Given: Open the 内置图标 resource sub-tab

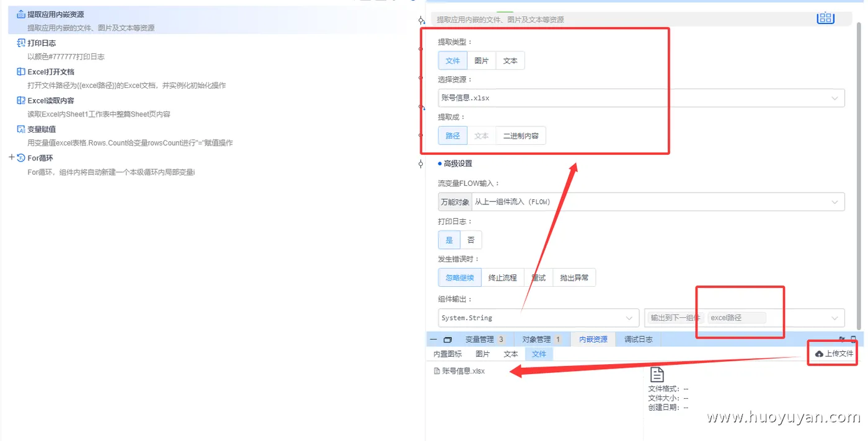Looking at the screenshot, I should point(448,354).
